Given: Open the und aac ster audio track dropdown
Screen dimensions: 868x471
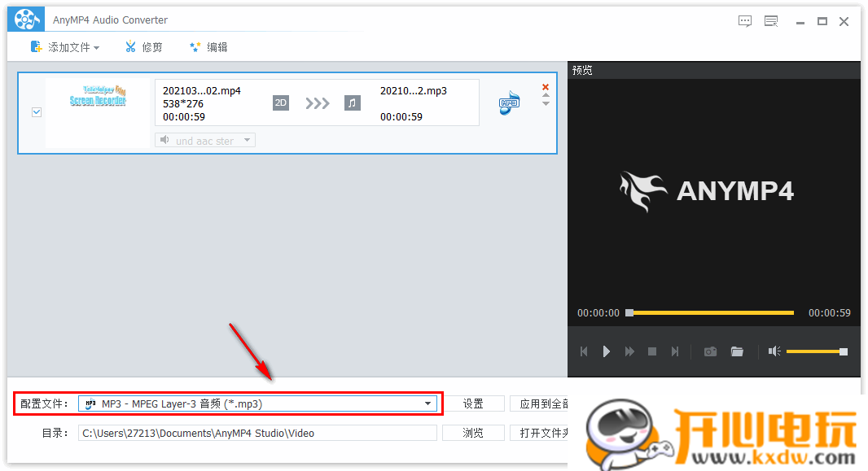Looking at the screenshot, I should [x=205, y=141].
